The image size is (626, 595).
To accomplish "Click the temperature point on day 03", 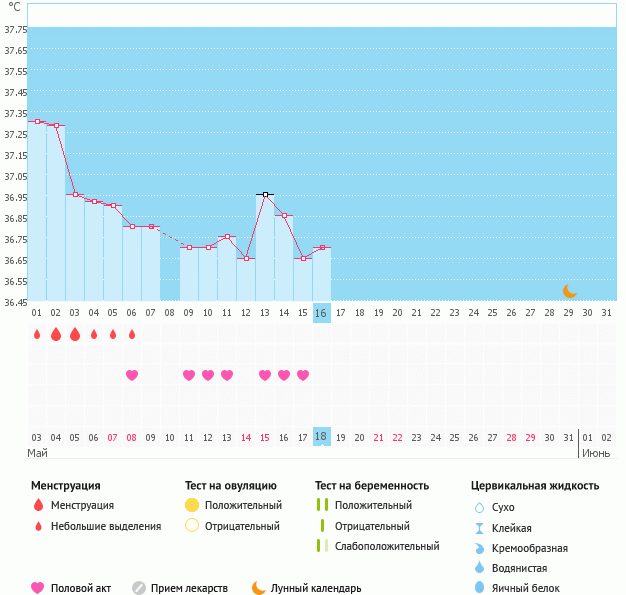I will coord(75,194).
